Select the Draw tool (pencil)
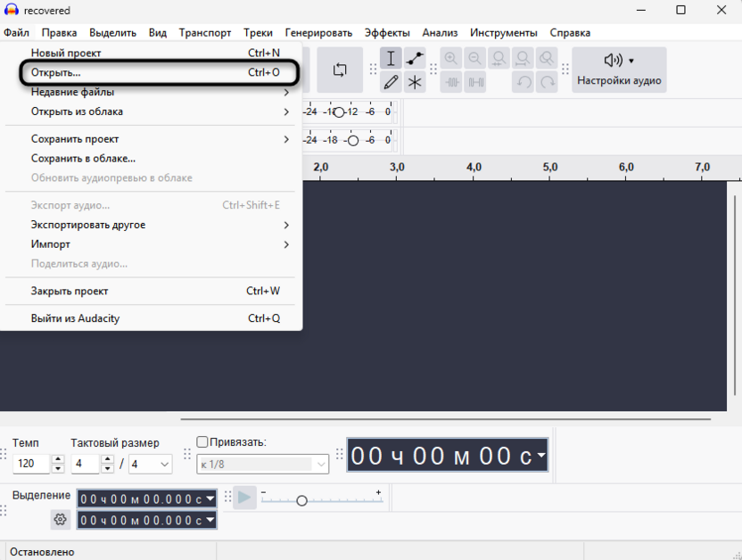This screenshot has width=742, height=560. [391, 82]
